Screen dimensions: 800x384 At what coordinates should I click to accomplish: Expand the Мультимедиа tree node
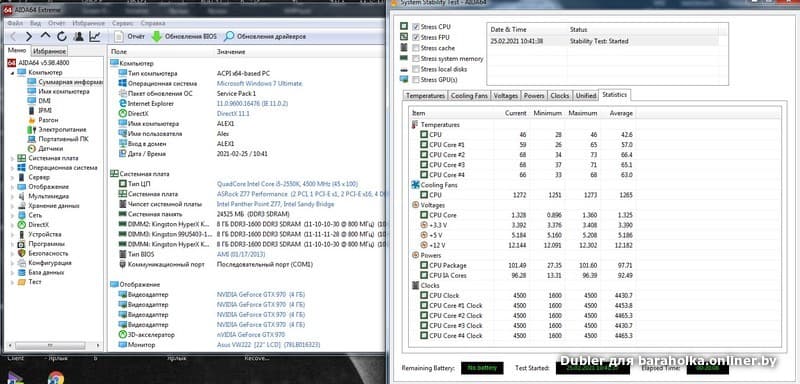click(12, 196)
